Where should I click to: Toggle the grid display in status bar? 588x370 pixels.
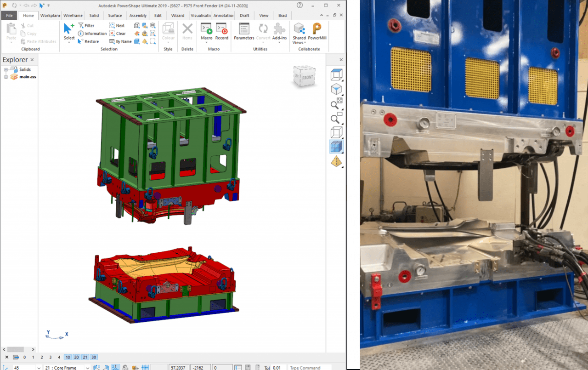point(144,367)
